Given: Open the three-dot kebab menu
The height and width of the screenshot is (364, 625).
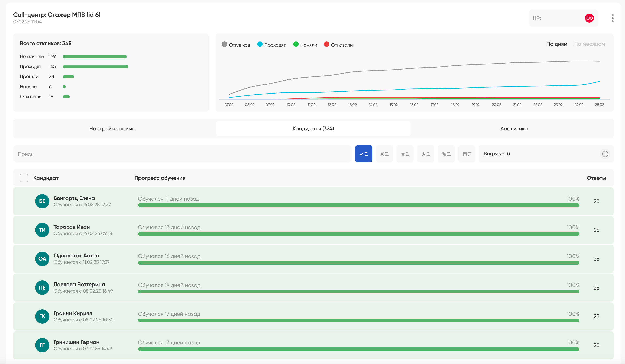Looking at the screenshot, I should (x=612, y=18).
